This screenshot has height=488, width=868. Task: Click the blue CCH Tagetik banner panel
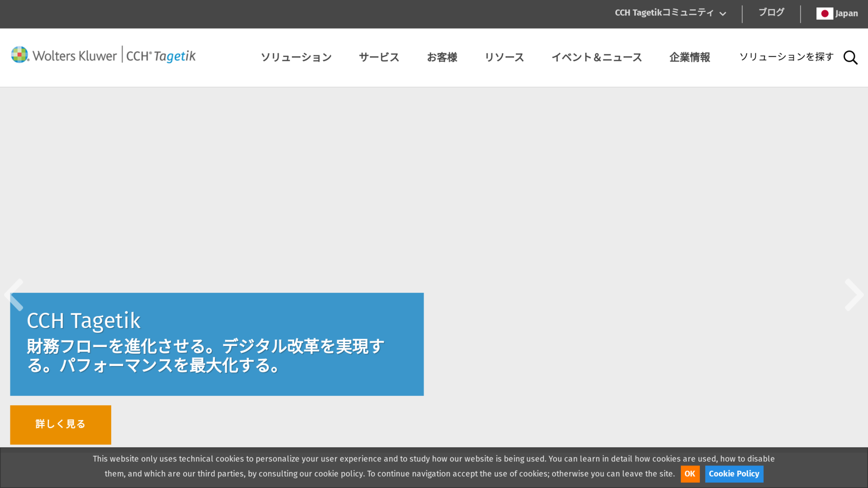pos(217,344)
